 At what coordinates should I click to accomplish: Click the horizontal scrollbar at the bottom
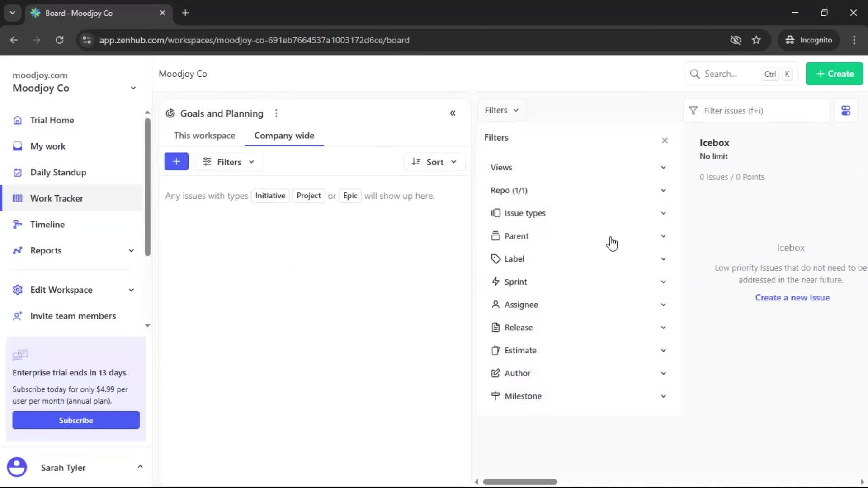[x=521, y=482]
